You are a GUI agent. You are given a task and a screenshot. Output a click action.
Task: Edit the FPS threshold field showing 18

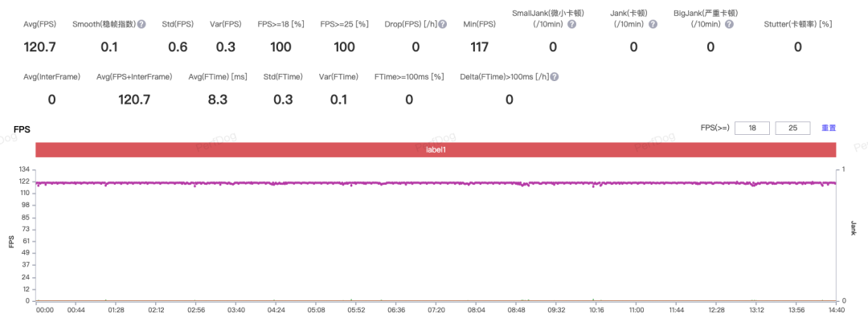(752, 128)
